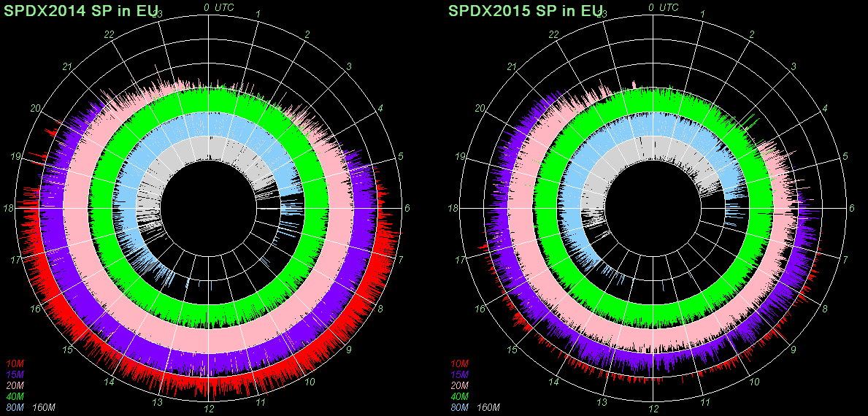Click the 160M legend entry in SPDX2015 chart

(x=489, y=407)
